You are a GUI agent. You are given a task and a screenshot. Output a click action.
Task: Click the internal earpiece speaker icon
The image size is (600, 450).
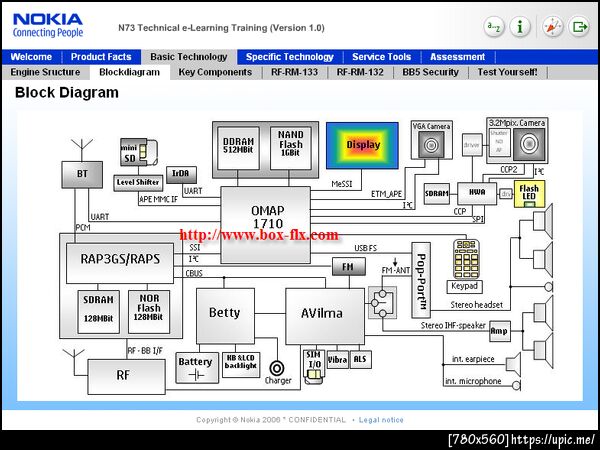pyautogui.click(x=514, y=364)
